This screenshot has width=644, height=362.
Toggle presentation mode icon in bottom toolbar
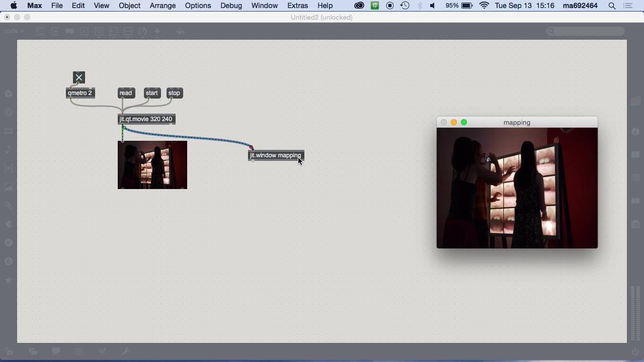coord(56,351)
